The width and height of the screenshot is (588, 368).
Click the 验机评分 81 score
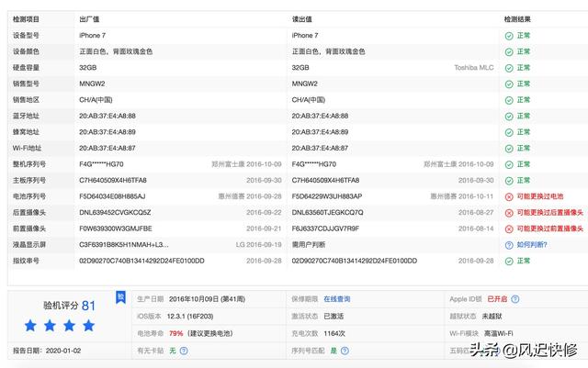[70, 306]
